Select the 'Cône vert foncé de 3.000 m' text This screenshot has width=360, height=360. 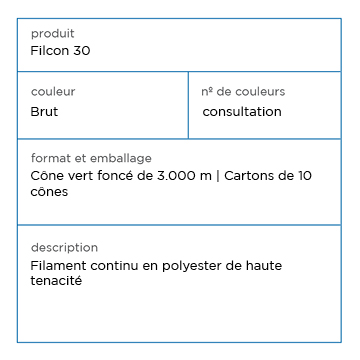tap(121, 176)
